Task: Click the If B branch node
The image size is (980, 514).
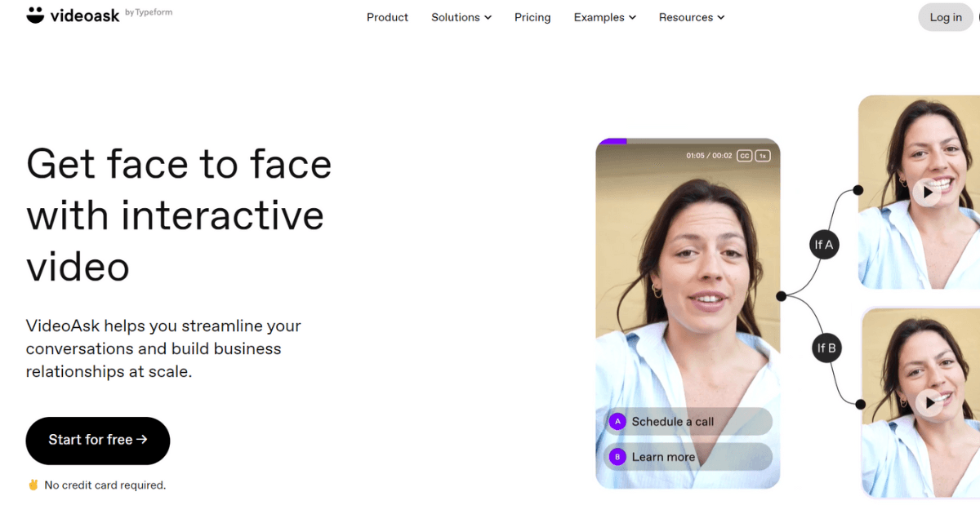Action: pyautogui.click(x=826, y=348)
